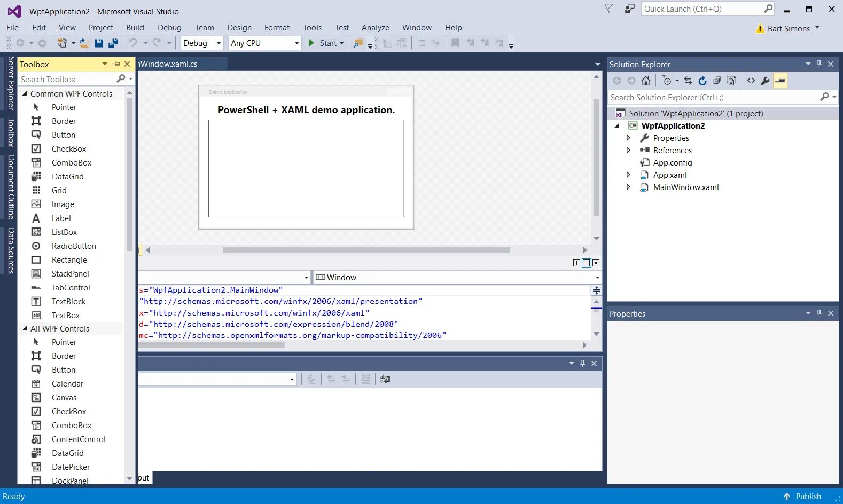Click the toggle word wrap icon in the output pane
843x504 pixels.
point(385,379)
